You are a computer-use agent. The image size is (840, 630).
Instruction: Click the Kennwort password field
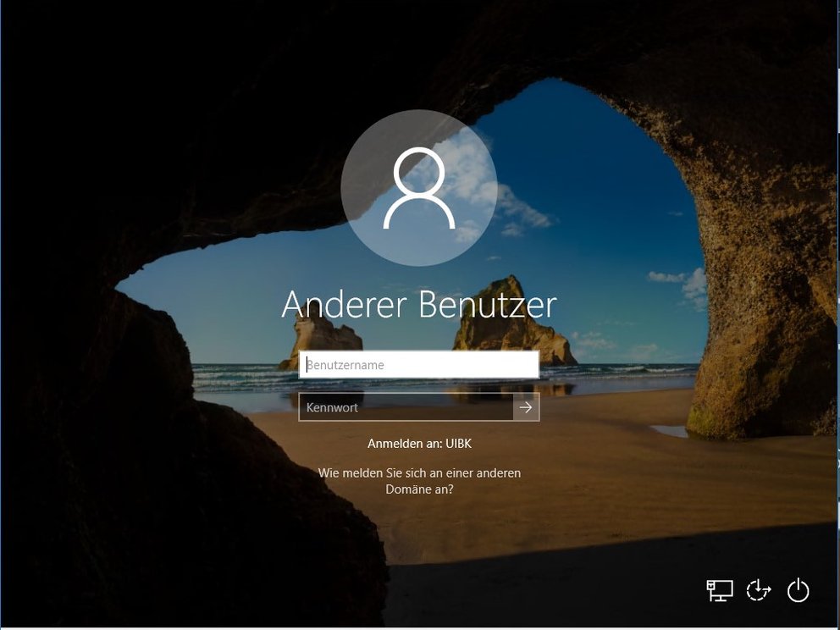(406, 407)
